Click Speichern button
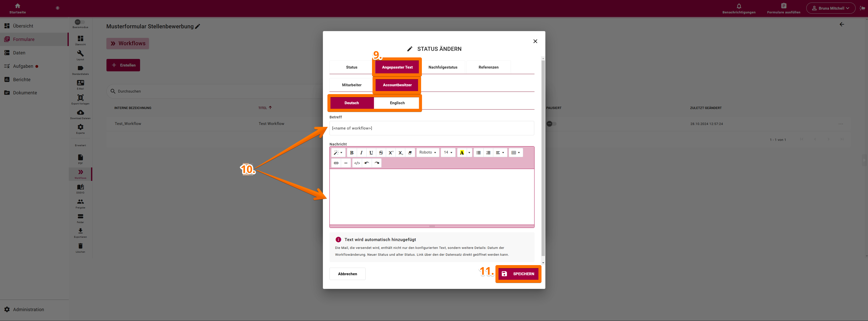Viewport: 868px width, 321px height. coord(518,274)
